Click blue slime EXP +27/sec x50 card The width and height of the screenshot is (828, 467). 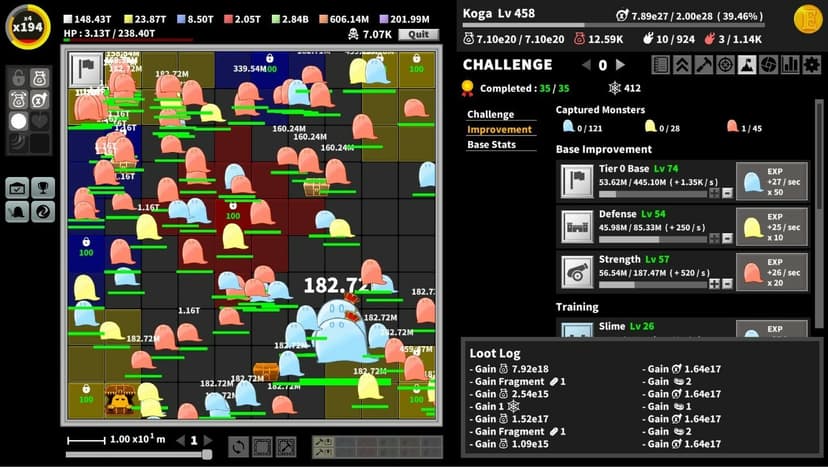pyautogui.click(x=772, y=181)
